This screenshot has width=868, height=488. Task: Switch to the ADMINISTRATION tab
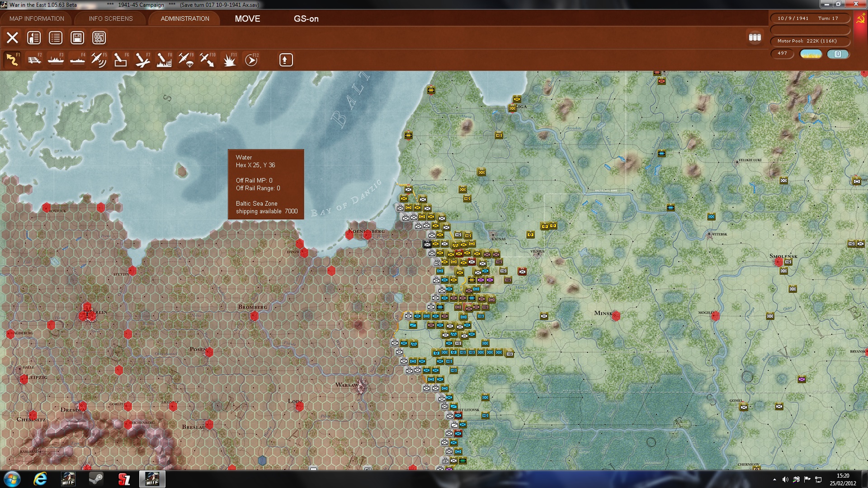[185, 19]
